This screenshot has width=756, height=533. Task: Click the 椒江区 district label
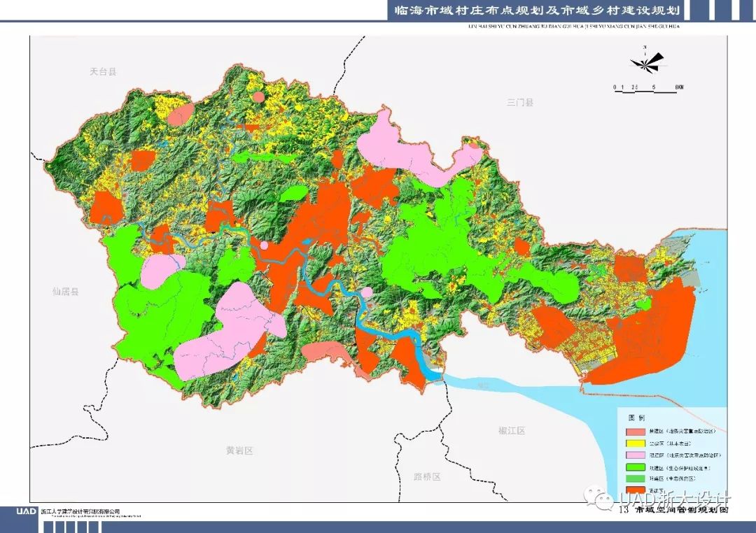[x=512, y=430]
